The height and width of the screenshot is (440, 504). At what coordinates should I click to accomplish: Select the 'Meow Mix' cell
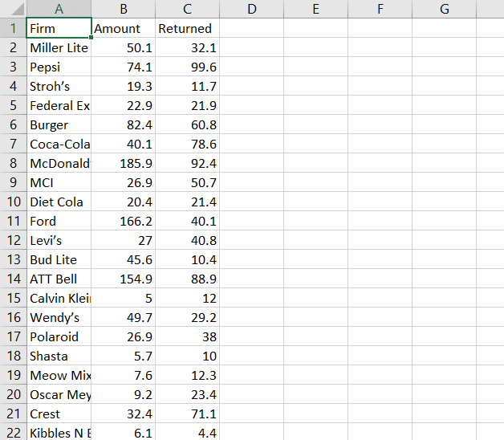[x=59, y=375]
